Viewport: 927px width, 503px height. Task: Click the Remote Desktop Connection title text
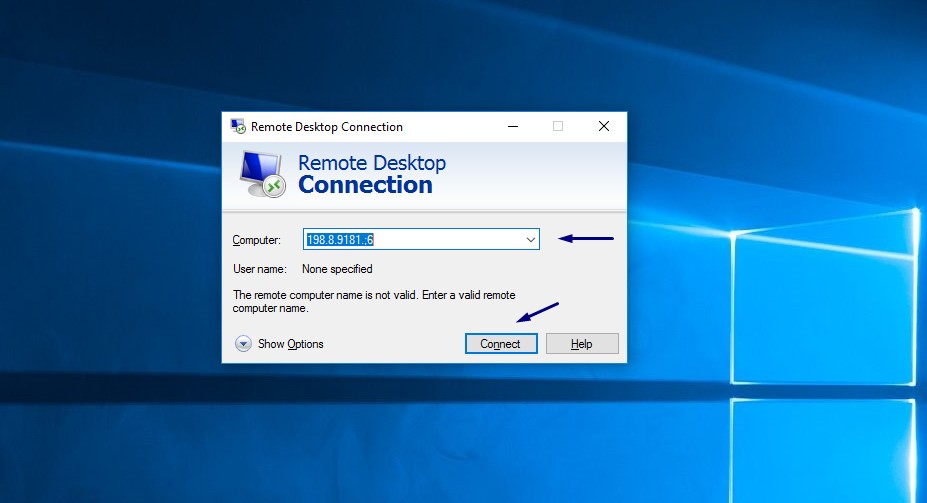(x=326, y=126)
